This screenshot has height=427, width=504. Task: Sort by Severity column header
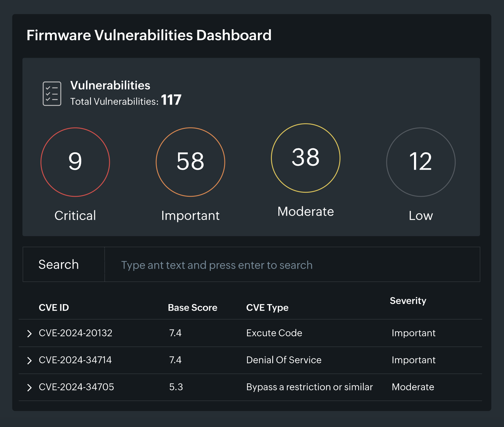(x=408, y=301)
